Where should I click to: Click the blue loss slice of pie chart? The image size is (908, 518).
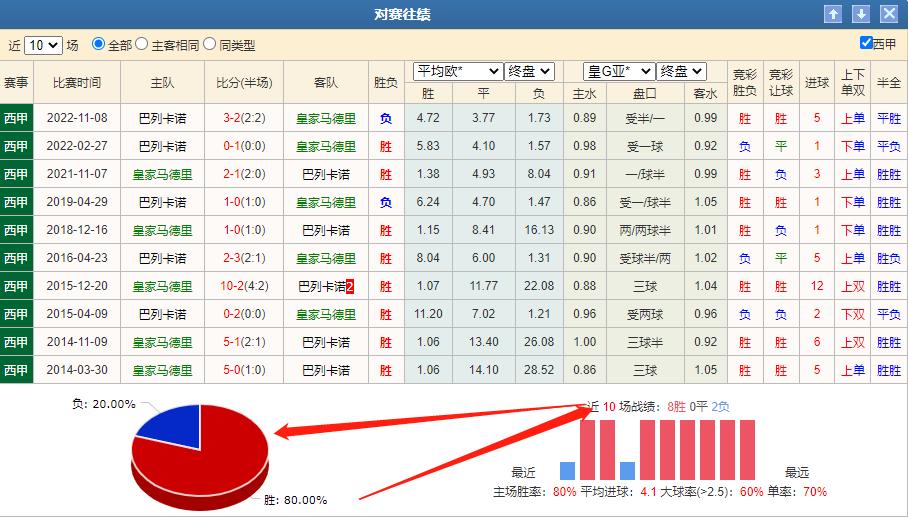coord(172,427)
